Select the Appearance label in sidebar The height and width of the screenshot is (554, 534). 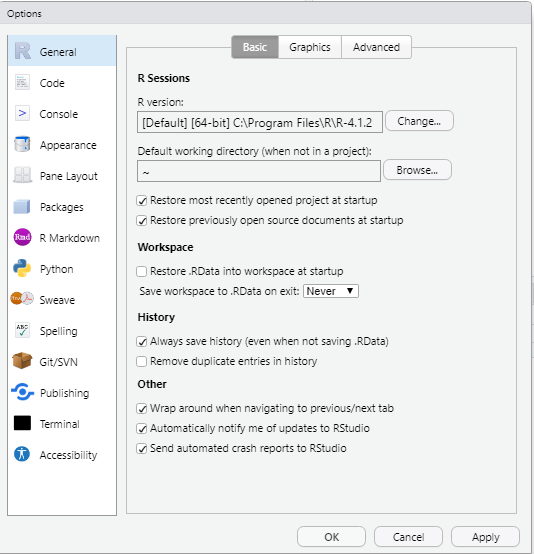click(68, 145)
